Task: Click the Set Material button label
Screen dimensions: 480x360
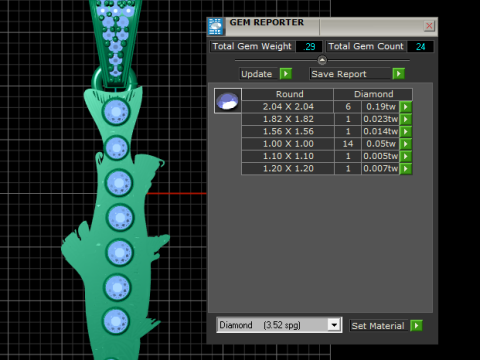Action: coord(378,326)
